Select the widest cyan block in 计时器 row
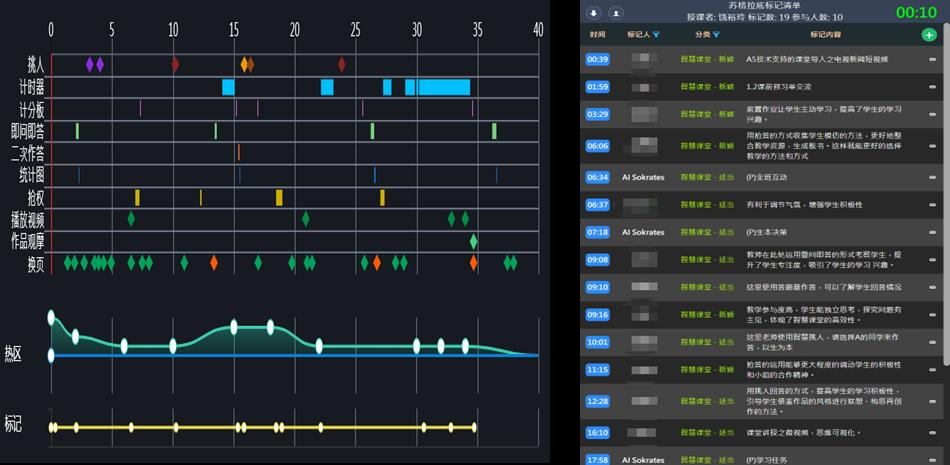The image size is (950, 465). [443, 88]
